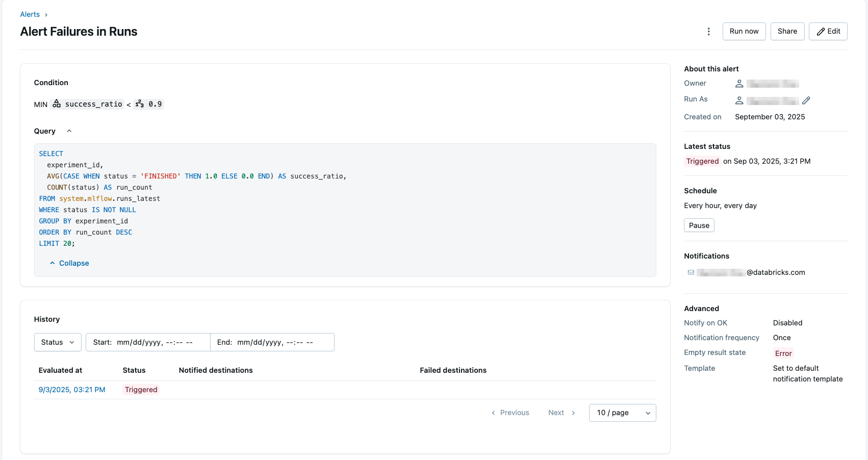The image size is (868, 460).
Task: Click the Triggered status badge in Latest status
Action: click(x=702, y=161)
